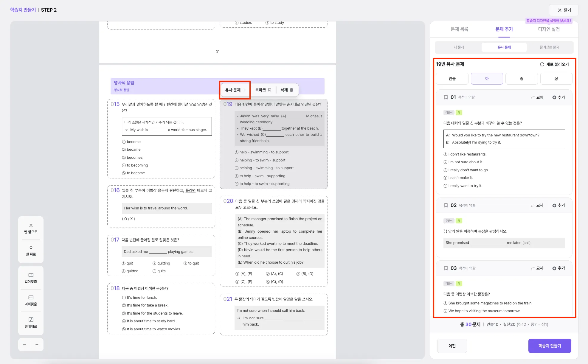Switch to the 문제 목록 tab
The width and height of the screenshot is (588, 364).
(459, 29)
